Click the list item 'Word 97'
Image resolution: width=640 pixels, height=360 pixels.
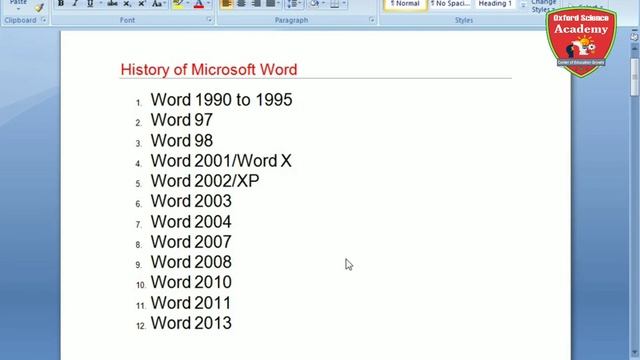point(182,120)
